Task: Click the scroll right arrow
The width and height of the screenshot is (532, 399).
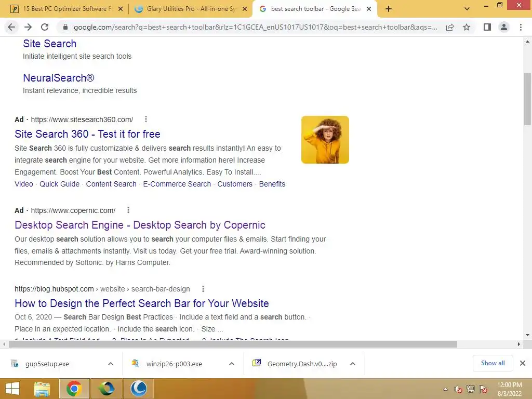Action: click(519, 344)
